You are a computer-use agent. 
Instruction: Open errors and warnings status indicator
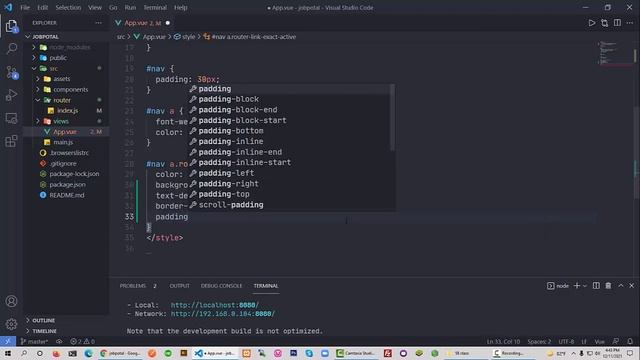pyautogui.click(x=82, y=341)
